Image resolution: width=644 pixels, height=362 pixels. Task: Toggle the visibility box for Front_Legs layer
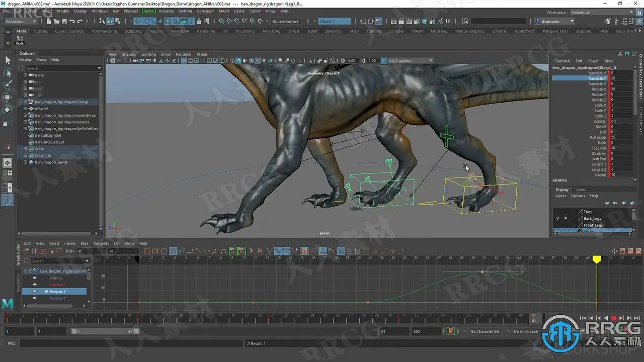(x=557, y=225)
